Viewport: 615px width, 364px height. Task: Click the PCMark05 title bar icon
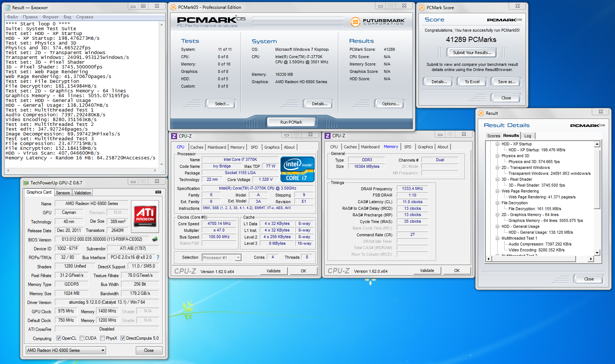pyautogui.click(x=173, y=7)
